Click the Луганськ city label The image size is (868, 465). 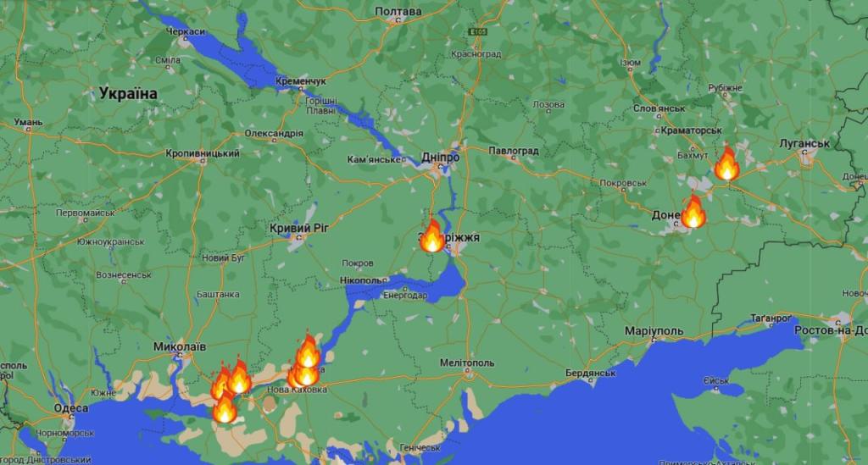click(x=804, y=144)
